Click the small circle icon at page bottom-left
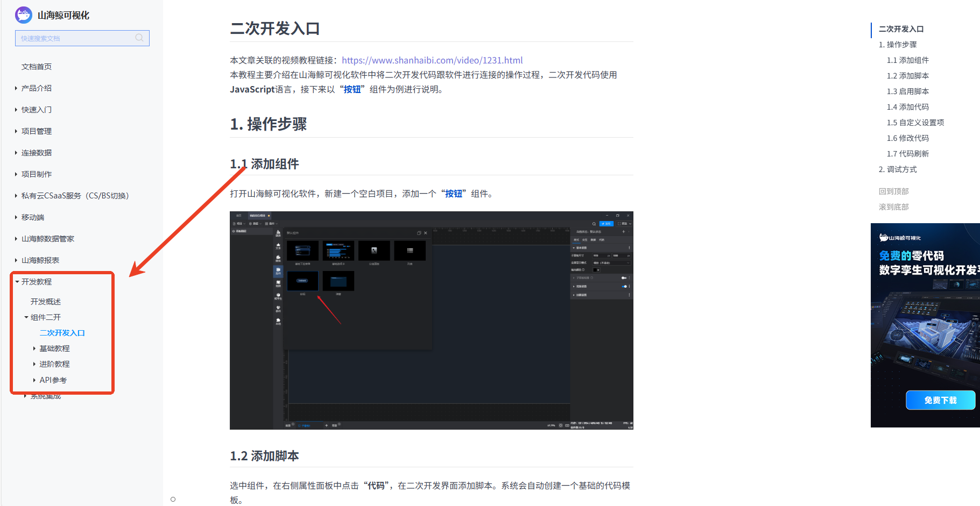Viewport: 980px width, 506px height. click(x=173, y=500)
